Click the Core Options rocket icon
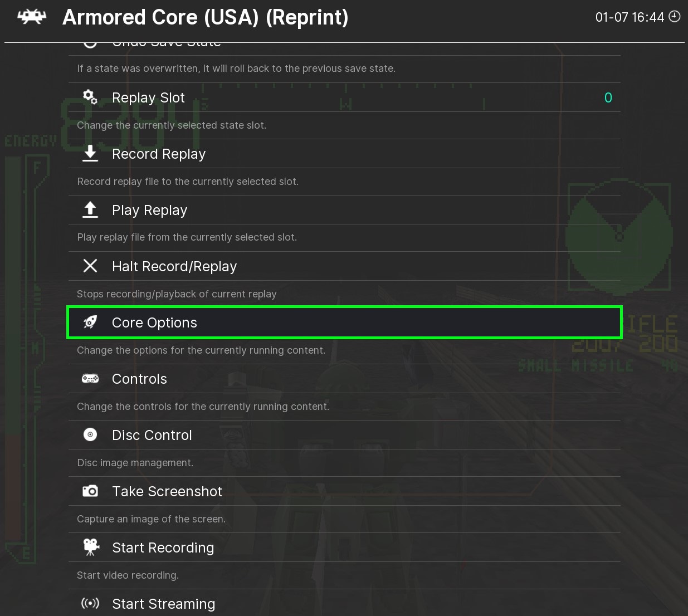688x616 pixels. (90, 322)
